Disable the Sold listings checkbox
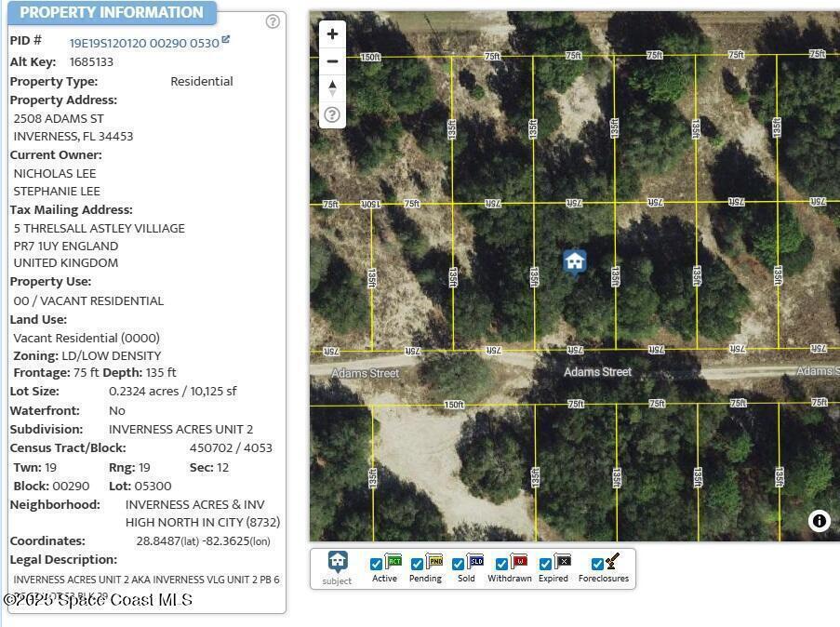This screenshot has width=840, height=627. 458,565
